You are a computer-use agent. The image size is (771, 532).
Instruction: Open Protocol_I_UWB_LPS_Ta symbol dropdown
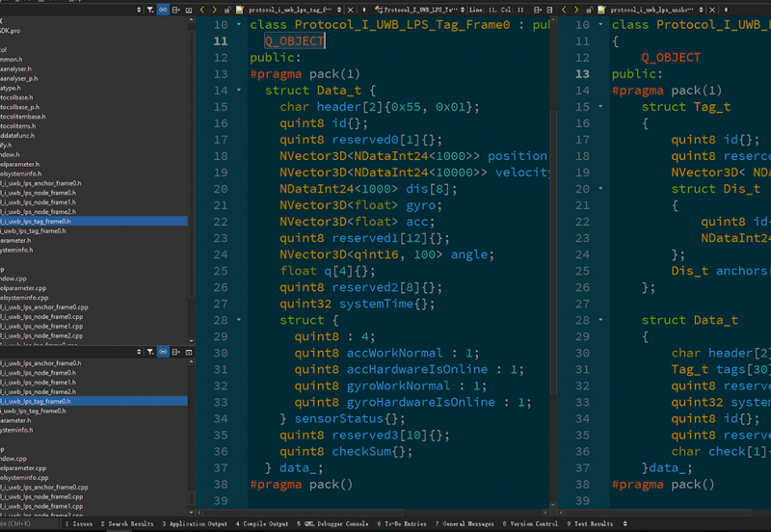click(x=463, y=10)
